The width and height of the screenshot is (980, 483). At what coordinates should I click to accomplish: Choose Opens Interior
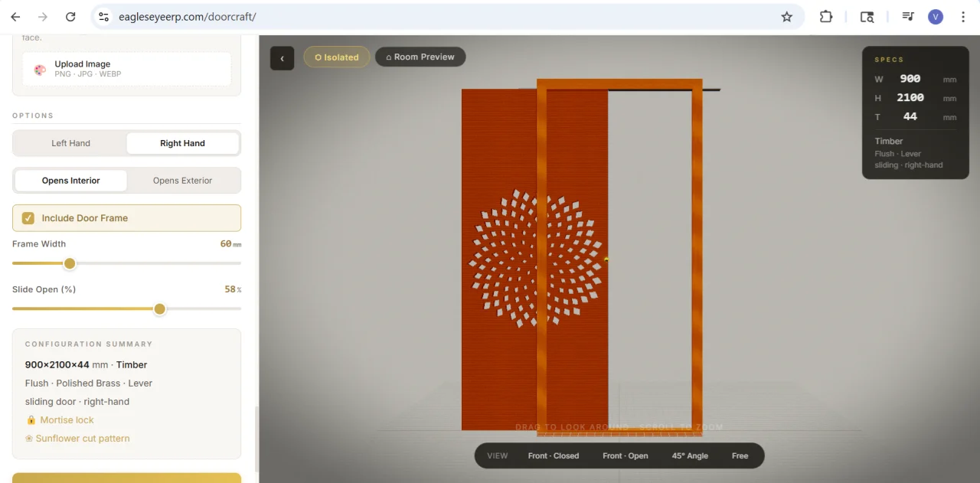click(x=70, y=181)
